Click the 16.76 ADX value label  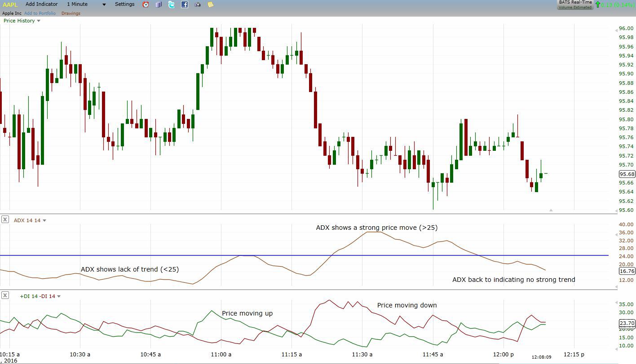tap(627, 271)
